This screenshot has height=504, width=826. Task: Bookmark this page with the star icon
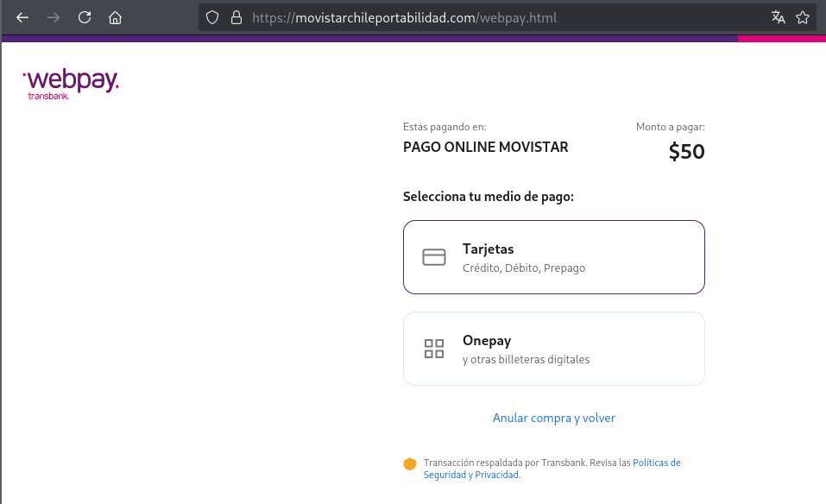803,17
